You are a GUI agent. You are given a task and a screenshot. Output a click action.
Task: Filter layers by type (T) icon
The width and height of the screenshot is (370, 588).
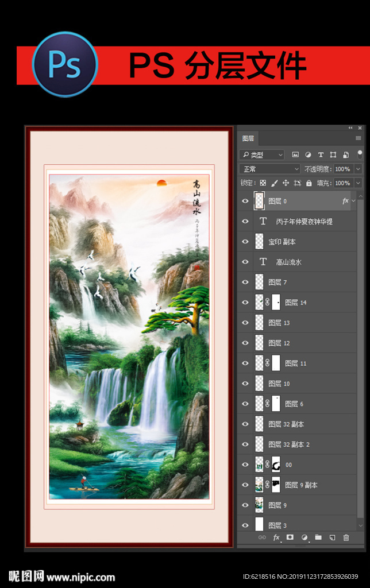321,154
